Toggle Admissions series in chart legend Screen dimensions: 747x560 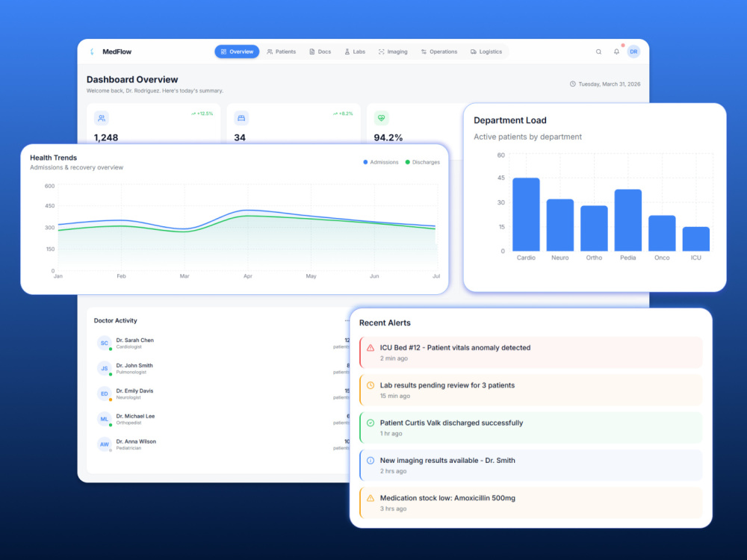(x=381, y=162)
